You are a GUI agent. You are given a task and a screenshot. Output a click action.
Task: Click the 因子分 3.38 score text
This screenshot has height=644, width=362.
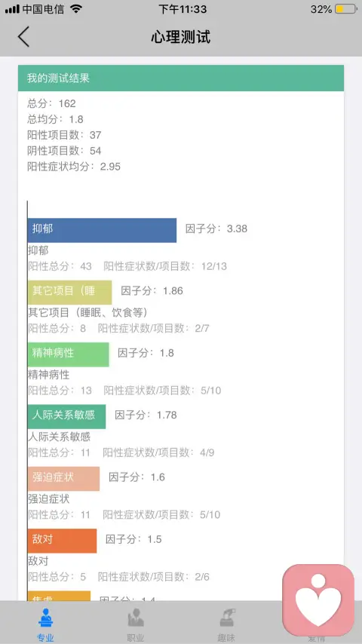tap(216, 228)
